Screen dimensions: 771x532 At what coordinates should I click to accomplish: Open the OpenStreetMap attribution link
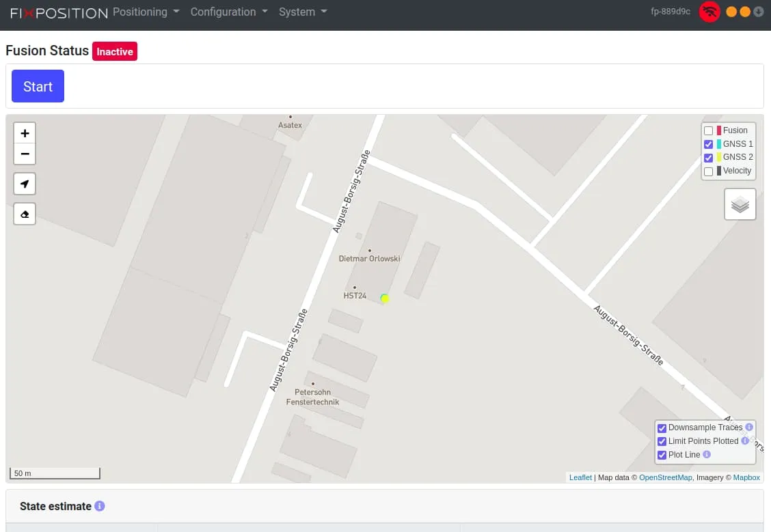[x=665, y=477]
